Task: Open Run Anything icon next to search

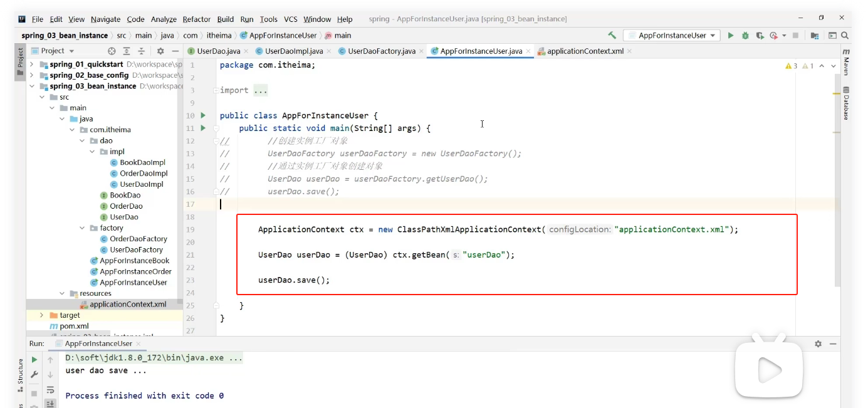Action: pyautogui.click(x=833, y=36)
